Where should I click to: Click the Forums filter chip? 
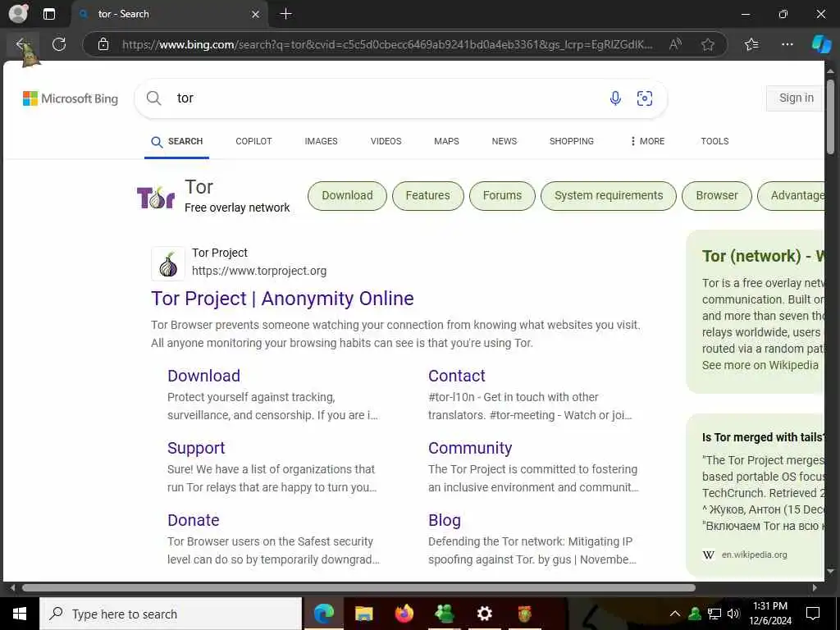coord(502,195)
